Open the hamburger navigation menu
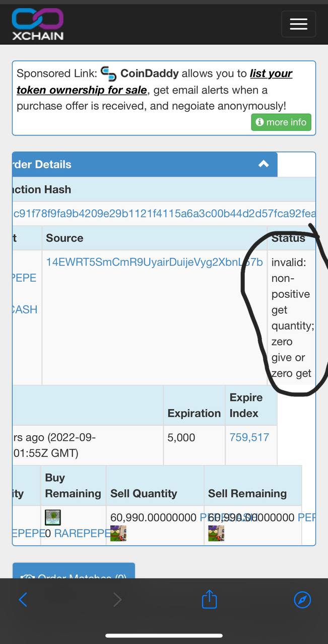 point(298,24)
